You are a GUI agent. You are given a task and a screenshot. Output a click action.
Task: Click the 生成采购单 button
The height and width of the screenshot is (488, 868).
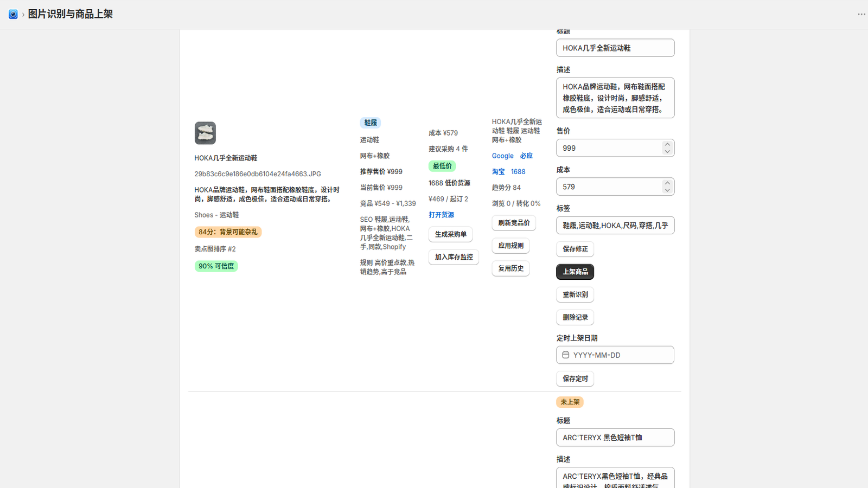point(450,234)
